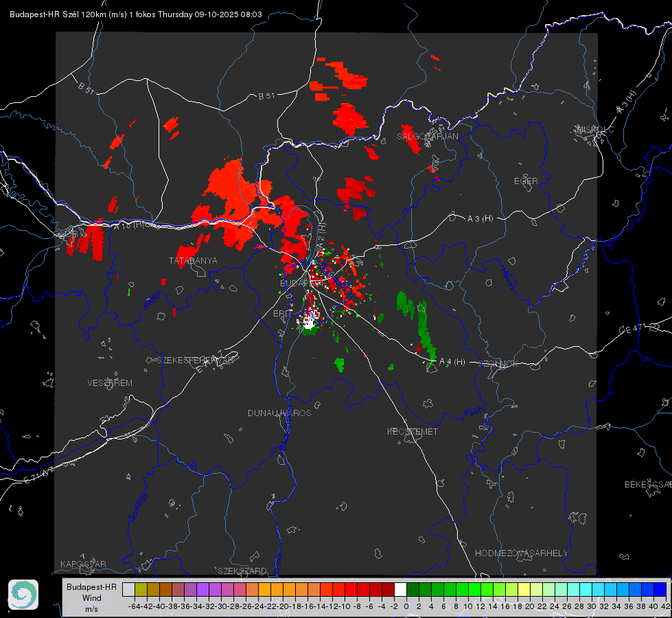Viewport: 672px width, 618px height.
Task: Choose the dark green swatch between 0 and 2
Action: coord(413,590)
